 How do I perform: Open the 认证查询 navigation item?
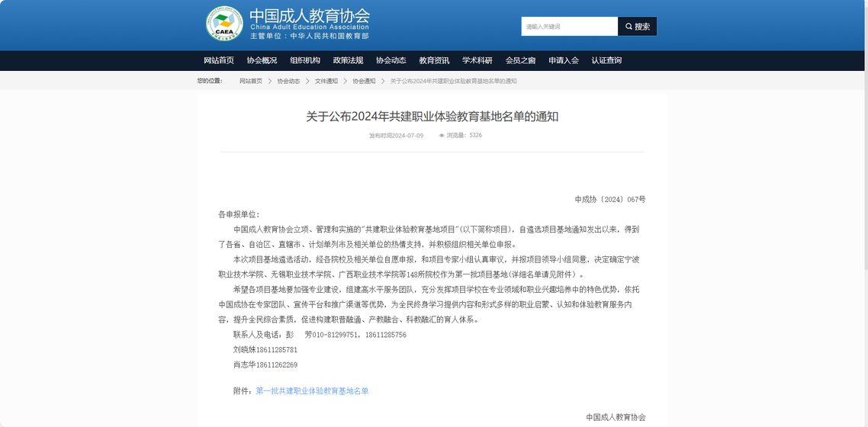tap(606, 61)
